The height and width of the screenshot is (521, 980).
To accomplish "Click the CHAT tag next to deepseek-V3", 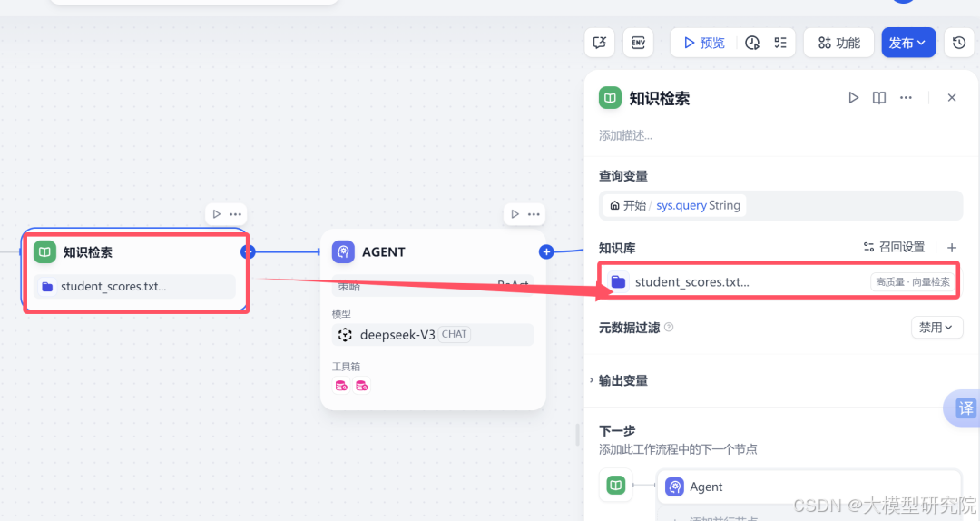I will [455, 334].
